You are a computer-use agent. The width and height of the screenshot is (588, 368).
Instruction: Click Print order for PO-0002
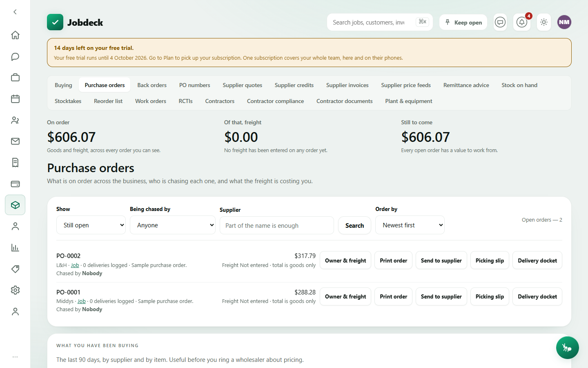pyautogui.click(x=394, y=260)
